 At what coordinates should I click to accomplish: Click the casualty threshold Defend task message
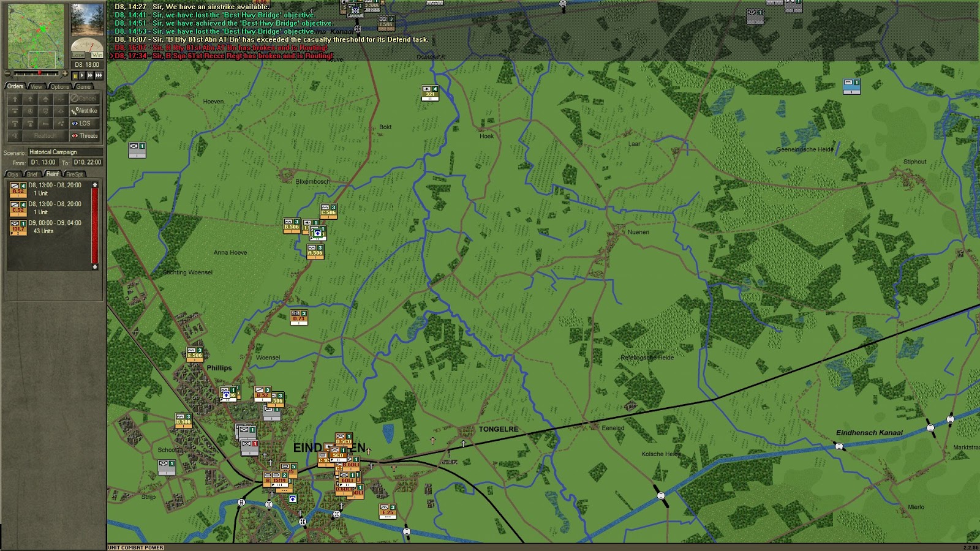pos(271,39)
